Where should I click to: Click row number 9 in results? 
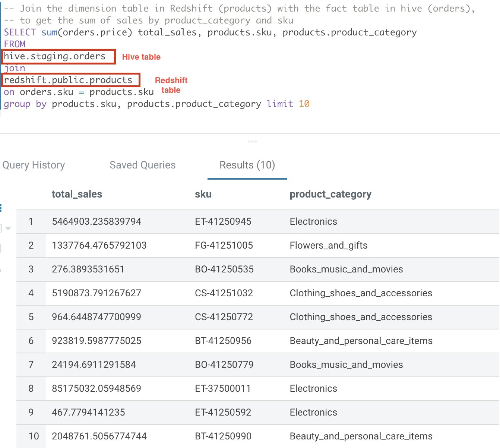point(31,412)
